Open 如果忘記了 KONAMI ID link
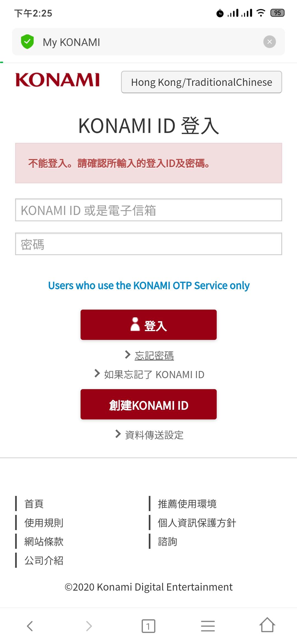This screenshot has height=644, width=297. click(x=154, y=375)
